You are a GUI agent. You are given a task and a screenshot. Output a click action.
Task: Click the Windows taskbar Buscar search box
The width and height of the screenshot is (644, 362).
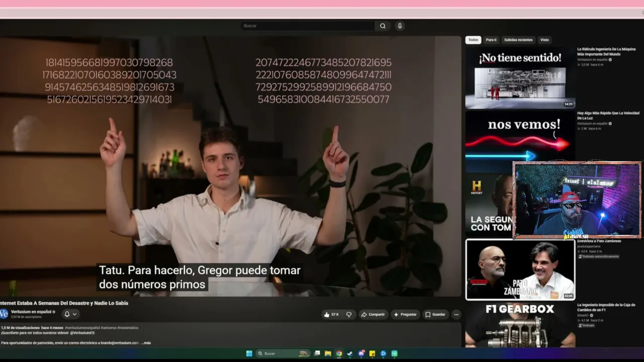coord(284,353)
